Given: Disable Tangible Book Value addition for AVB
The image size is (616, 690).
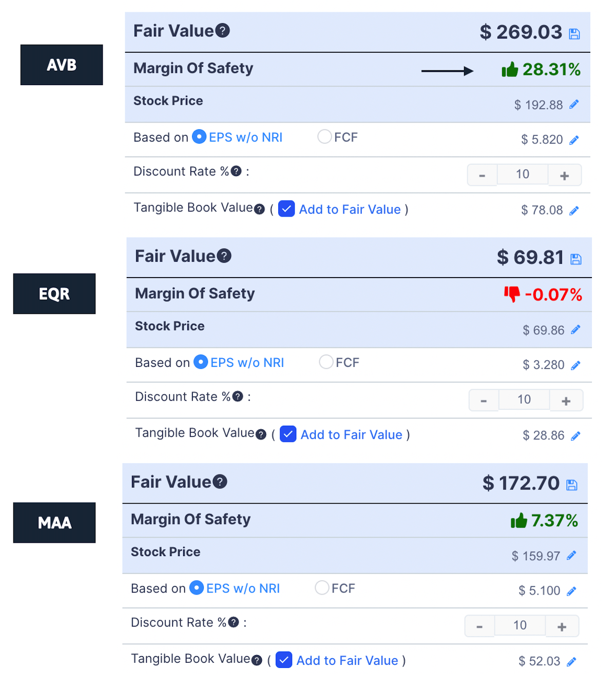Looking at the screenshot, I should [286, 209].
